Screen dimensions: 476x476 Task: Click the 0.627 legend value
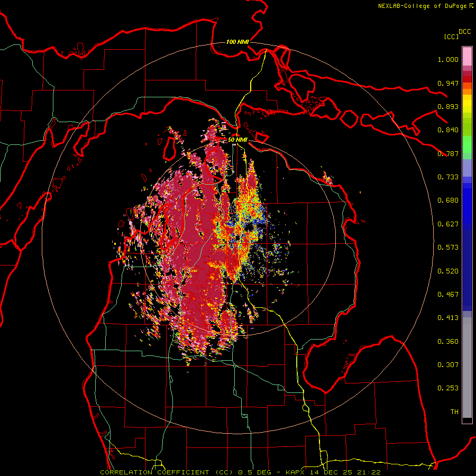(448, 224)
